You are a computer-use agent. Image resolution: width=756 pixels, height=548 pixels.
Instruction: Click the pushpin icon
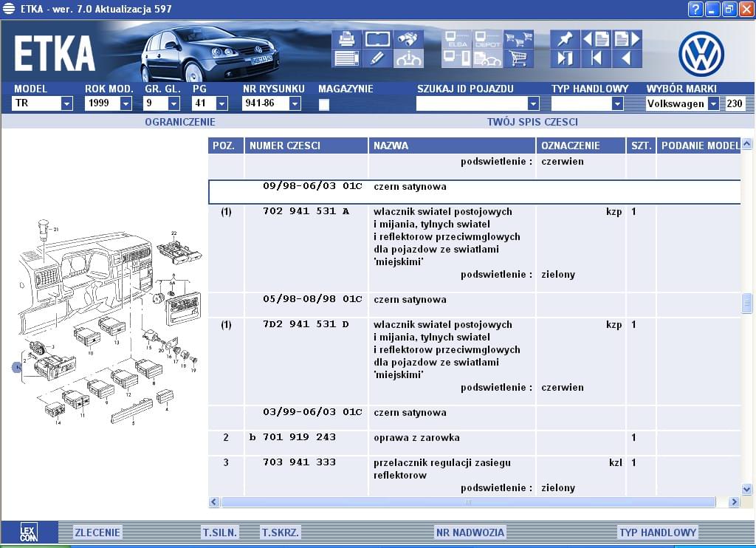[x=565, y=39]
